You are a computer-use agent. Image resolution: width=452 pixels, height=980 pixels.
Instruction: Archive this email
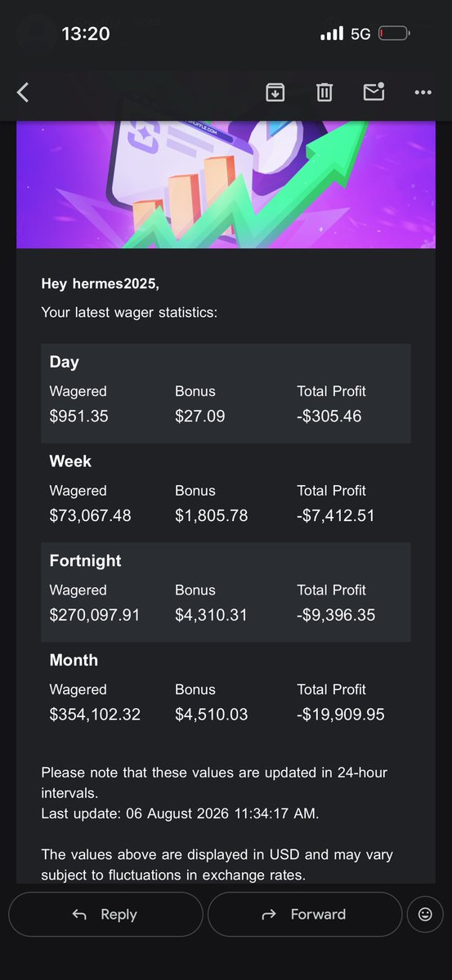(275, 92)
